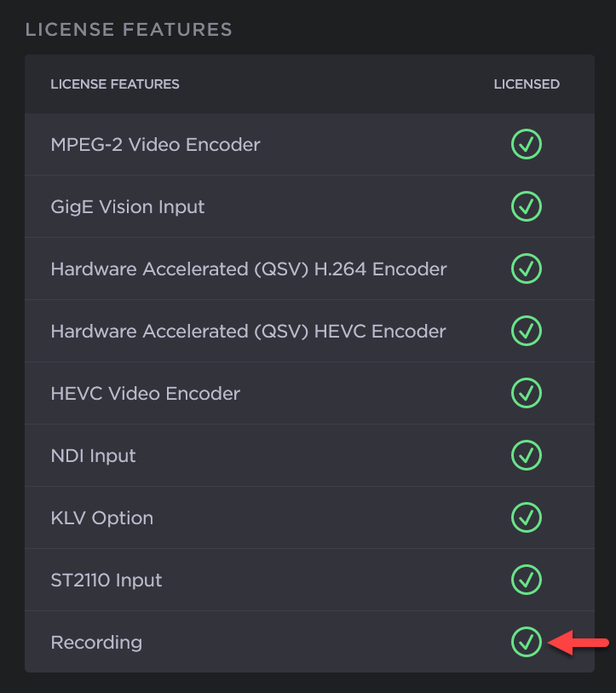Click the QSV H.264 Encoder licensed checkmark
This screenshot has height=693, width=616.
527,269
